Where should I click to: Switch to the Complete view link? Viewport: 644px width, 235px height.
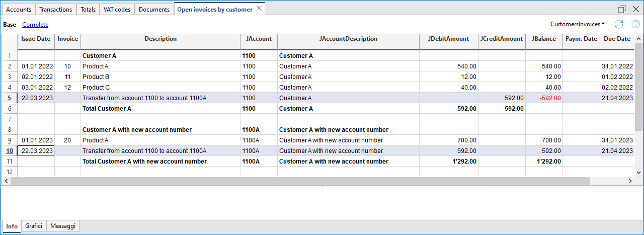tap(35, 25)
